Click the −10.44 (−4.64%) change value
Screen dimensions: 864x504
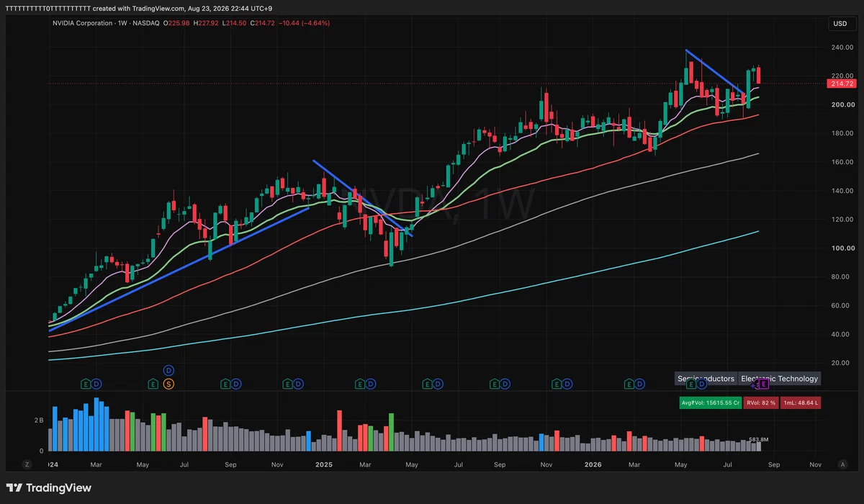303,24
